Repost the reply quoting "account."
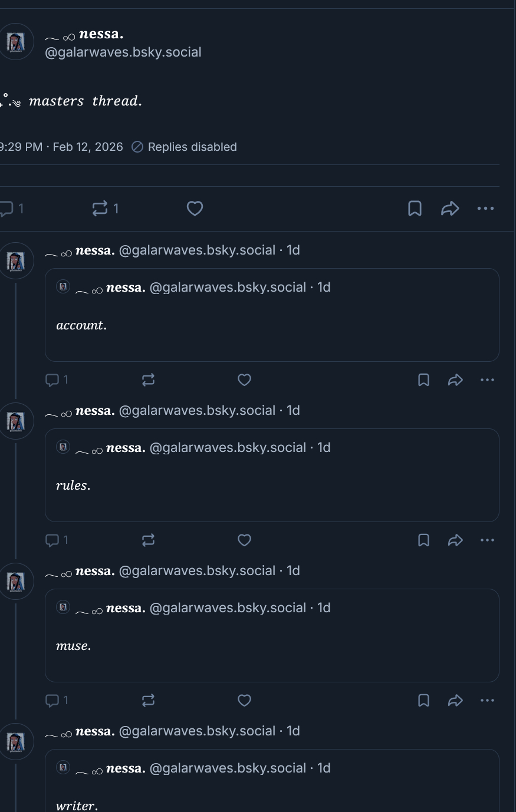Image resolution: width=516 pixels, height=812 pixels. pyautogui.click(x=148, y=380)
